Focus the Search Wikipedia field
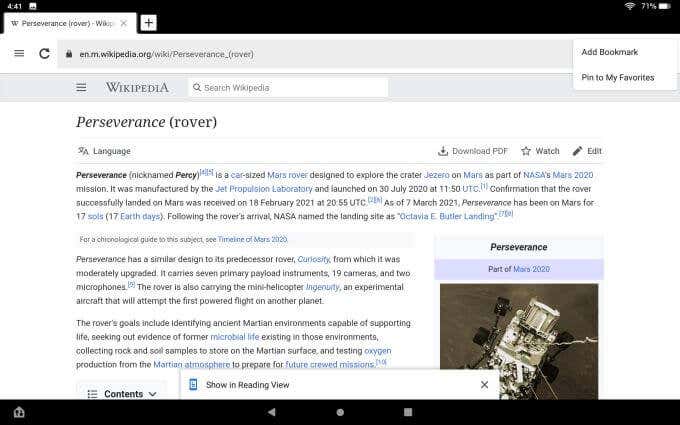The height and width of the screenshot is (425, 680). point(288,88)
